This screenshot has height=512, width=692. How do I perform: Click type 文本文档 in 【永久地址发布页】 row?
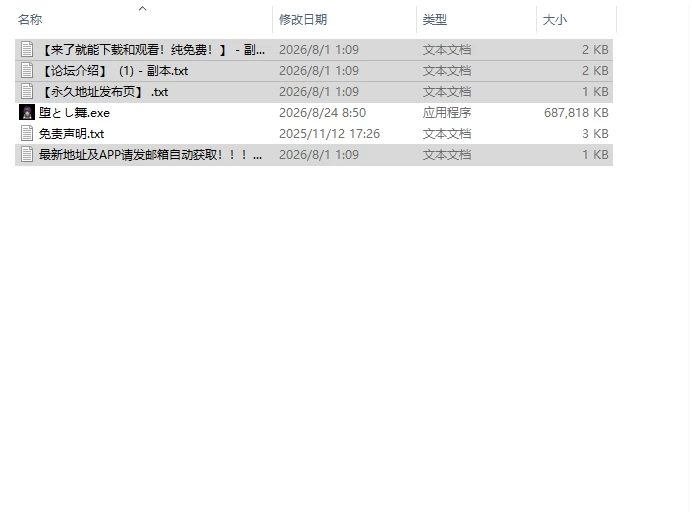click(x=447, y=92)
